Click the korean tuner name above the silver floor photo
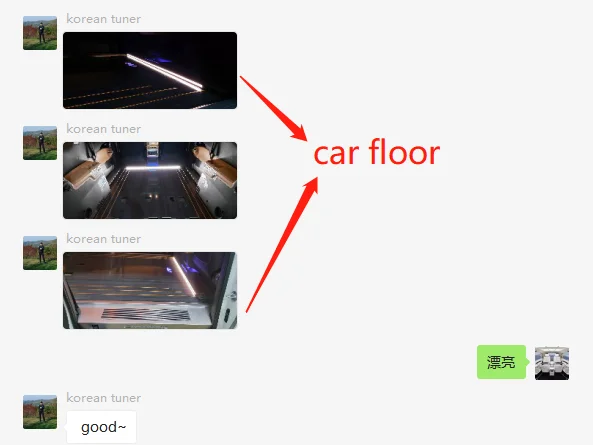593x445 pixels. [103, 239]
